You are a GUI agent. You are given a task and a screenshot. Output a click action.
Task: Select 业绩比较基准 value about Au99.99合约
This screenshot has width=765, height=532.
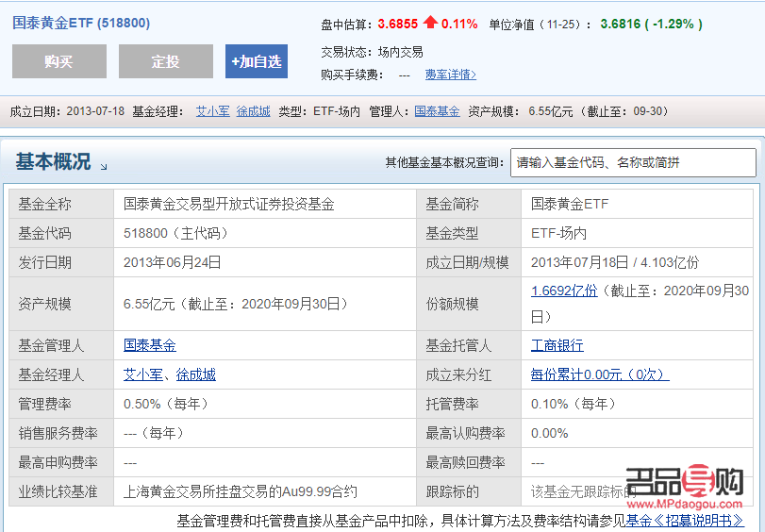(240, 491)
